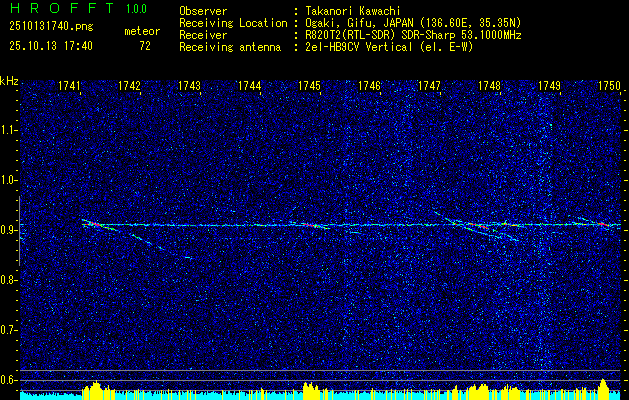Click the yellow signal level peak near 1750
The image size is (629, 400).
[x=603, y=388]
